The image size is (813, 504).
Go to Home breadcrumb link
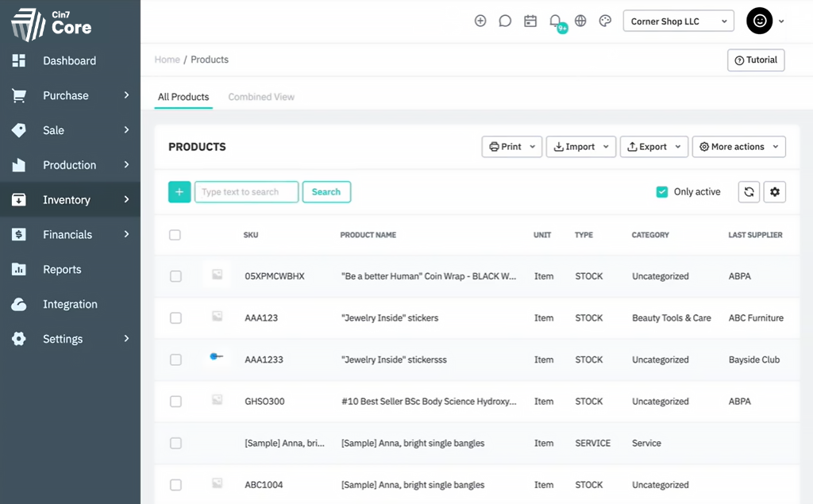click(167, 60)
